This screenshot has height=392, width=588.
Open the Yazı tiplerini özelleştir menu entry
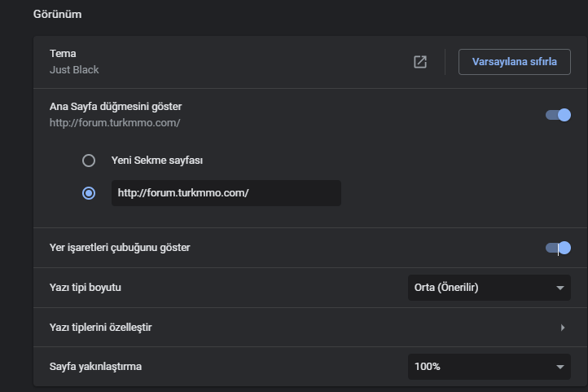tap(310, 328)
